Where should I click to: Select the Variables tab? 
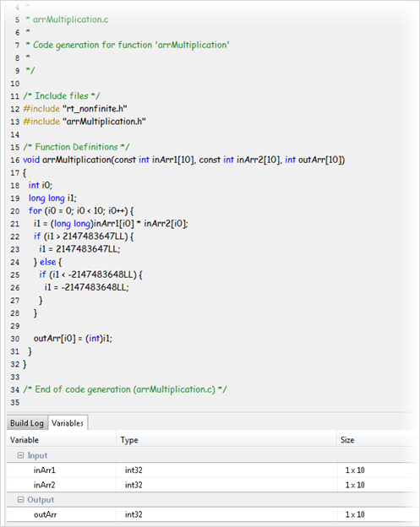tap(68, 423)
